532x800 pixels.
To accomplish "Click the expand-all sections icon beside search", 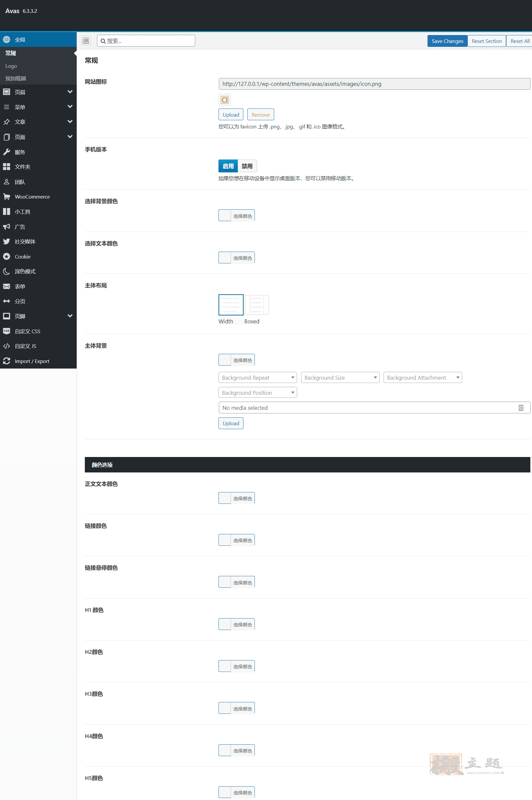I will 86,41.
